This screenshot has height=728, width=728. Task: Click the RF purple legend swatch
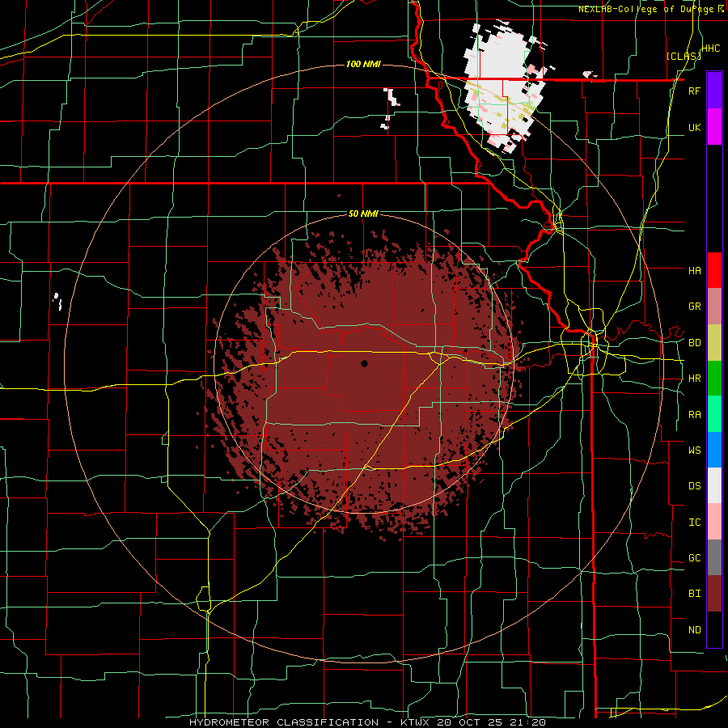coord(714,90)
